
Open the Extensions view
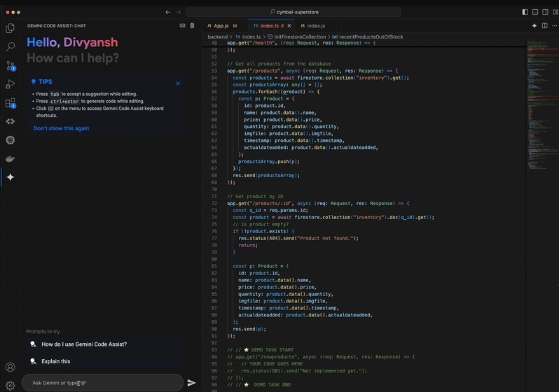(x=11, y=103)
